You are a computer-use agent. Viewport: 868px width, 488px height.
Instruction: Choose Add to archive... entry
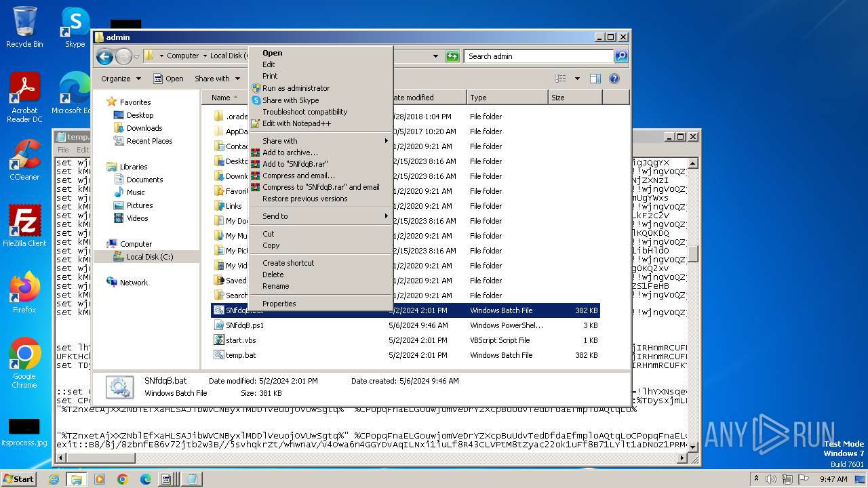321,152
